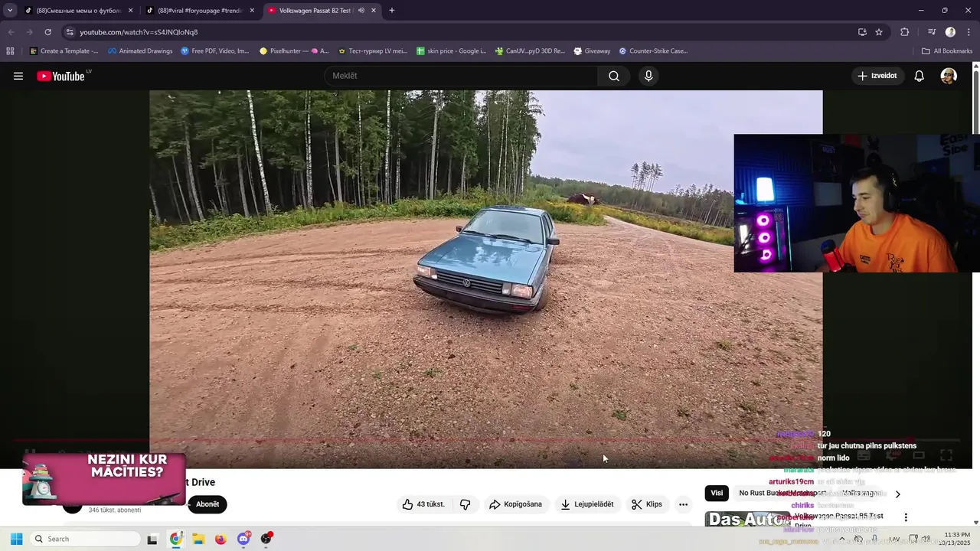
Task: Close the Смешные мемы tab
Action: click(x=130, y=11)
